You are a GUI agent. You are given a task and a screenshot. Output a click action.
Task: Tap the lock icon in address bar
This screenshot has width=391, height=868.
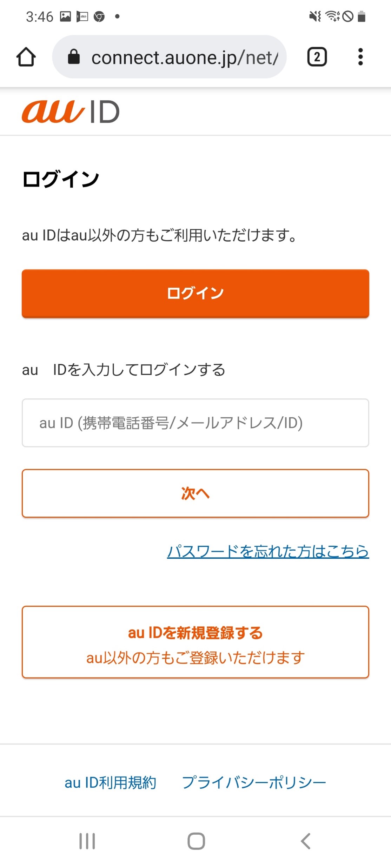coord(74,57)
